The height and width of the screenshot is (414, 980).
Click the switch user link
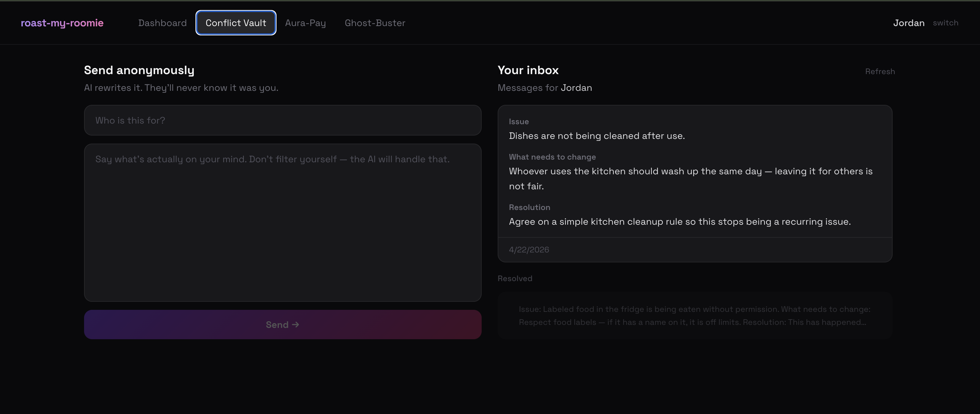[945, 23]
